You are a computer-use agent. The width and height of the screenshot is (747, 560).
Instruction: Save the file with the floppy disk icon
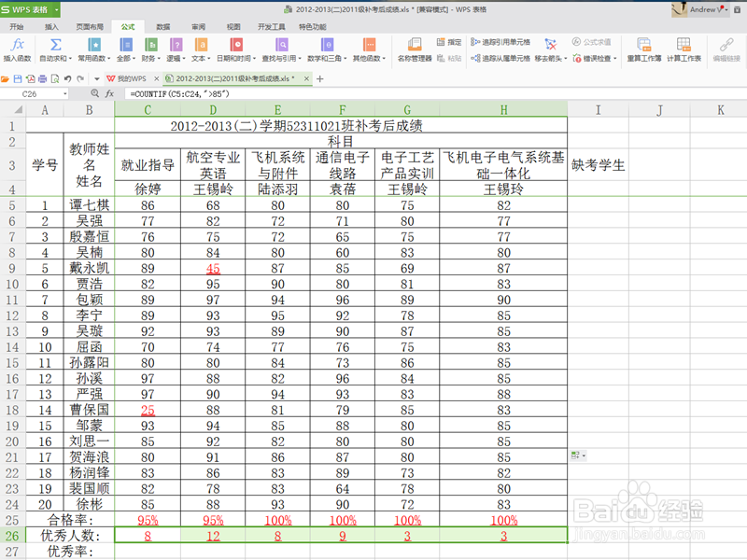click(18, 78)
